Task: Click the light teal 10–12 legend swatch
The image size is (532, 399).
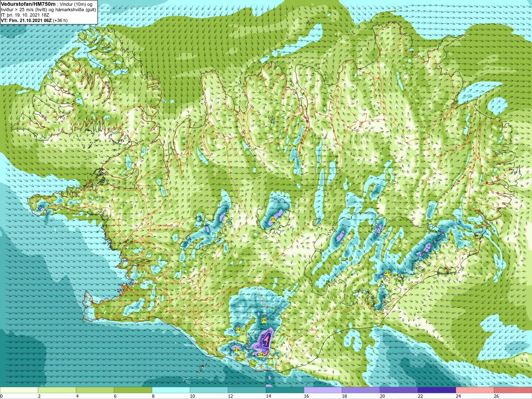Action: point(209,391)
